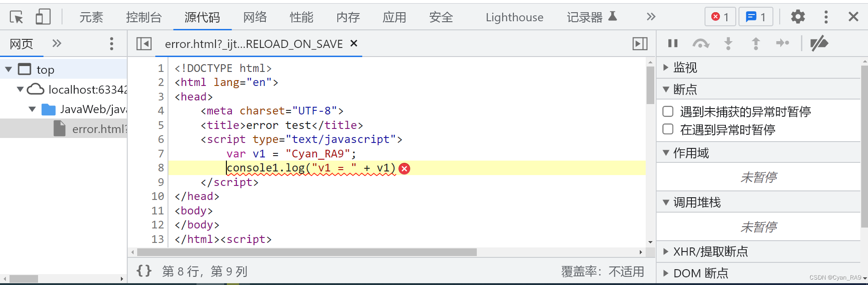Open the 网络 panel tab
This screenshot has width=868, height=285.
(255, 17)
